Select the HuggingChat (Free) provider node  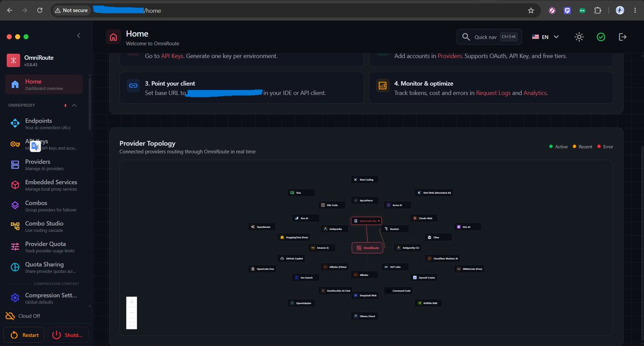(x=294, y=237)
